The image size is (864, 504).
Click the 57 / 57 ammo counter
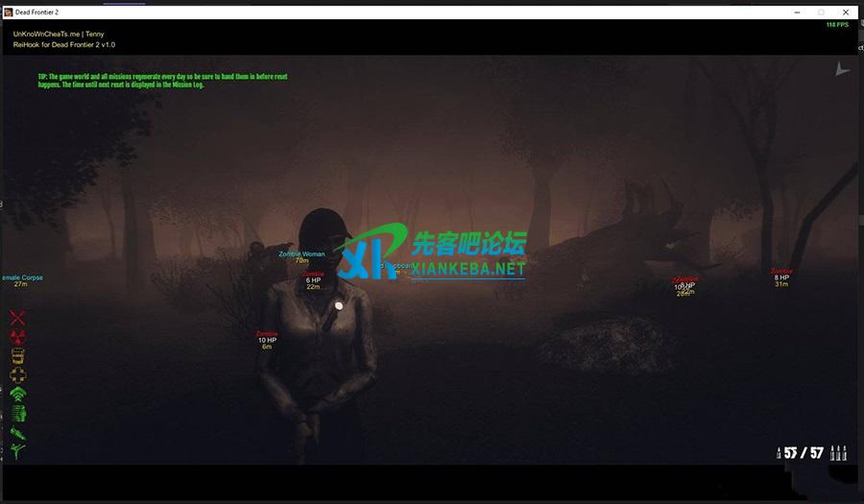point(804,453)
